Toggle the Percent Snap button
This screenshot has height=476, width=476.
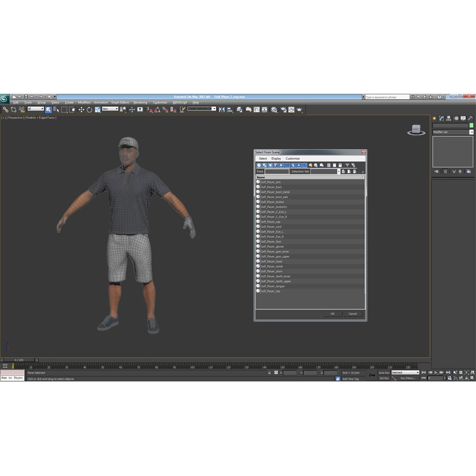(x=165, y=110)
